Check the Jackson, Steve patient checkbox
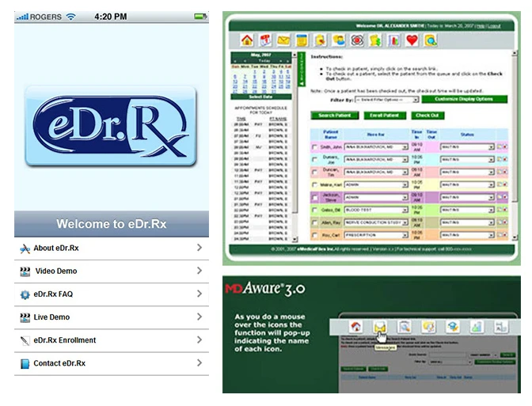 click(314, 197)
